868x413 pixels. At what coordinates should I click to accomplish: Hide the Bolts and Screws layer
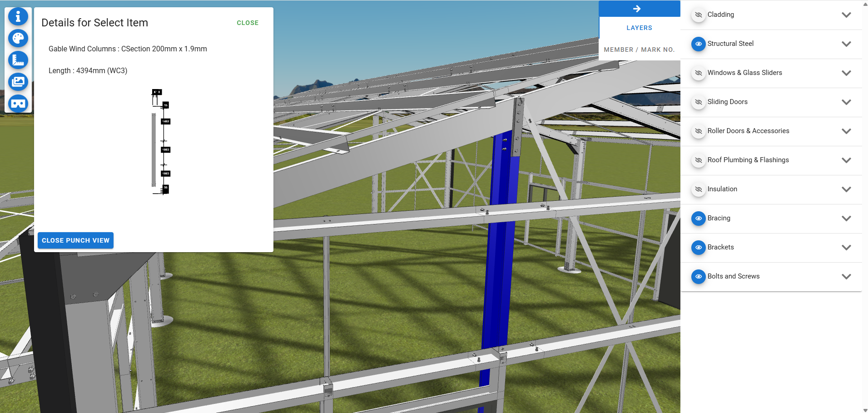[699, 277]
